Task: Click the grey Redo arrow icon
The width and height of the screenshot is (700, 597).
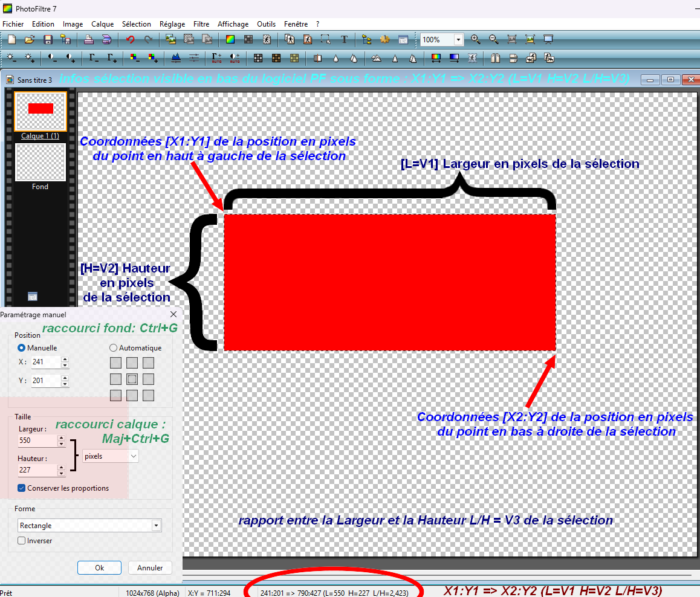Action: (148, 40)
